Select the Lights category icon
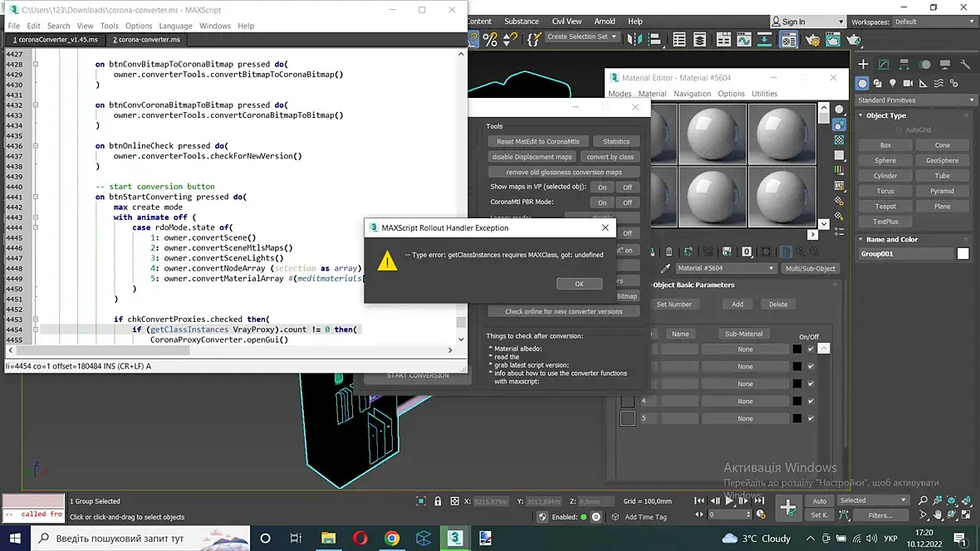 click(x=893, y=83)
